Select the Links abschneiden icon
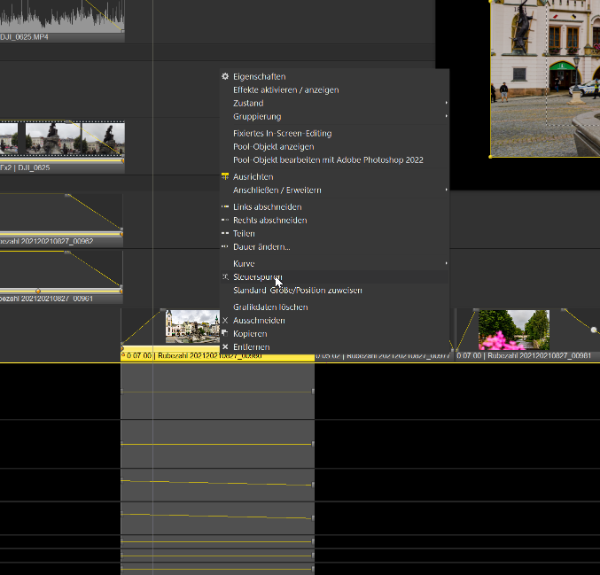This screenshot has height=575, width=600. 225,206
